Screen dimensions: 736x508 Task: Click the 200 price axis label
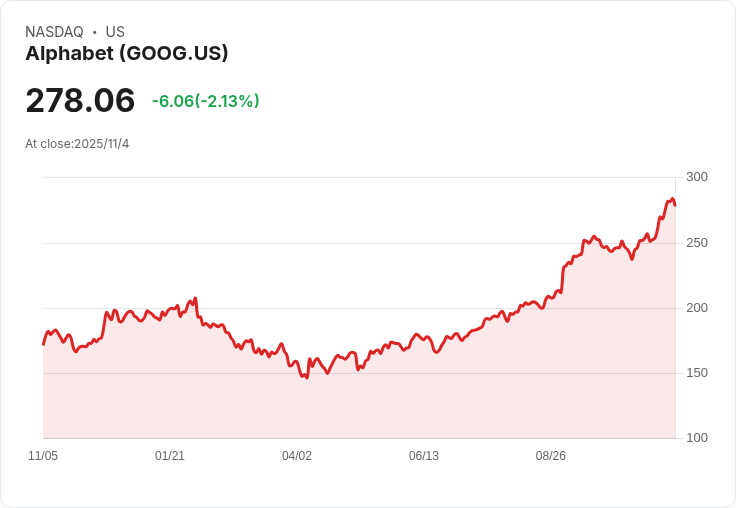[697, 308]
